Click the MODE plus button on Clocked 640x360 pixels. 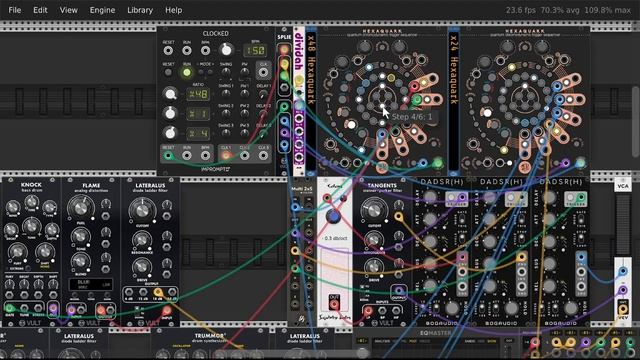click(210, 72)
